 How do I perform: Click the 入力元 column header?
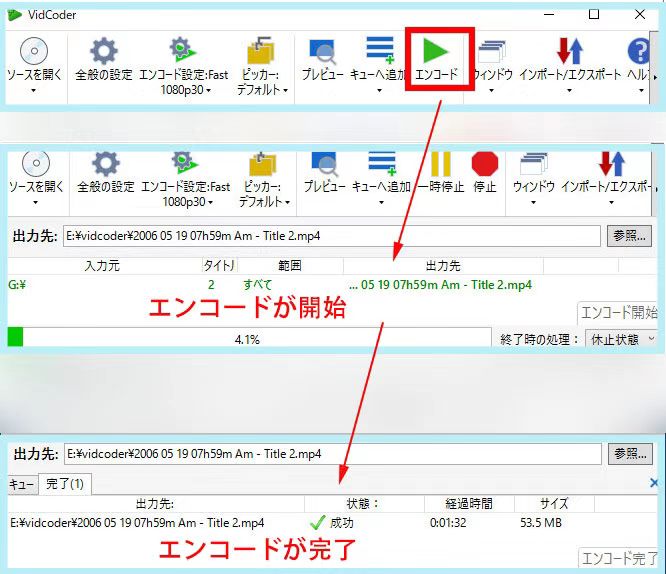[102, 266]
